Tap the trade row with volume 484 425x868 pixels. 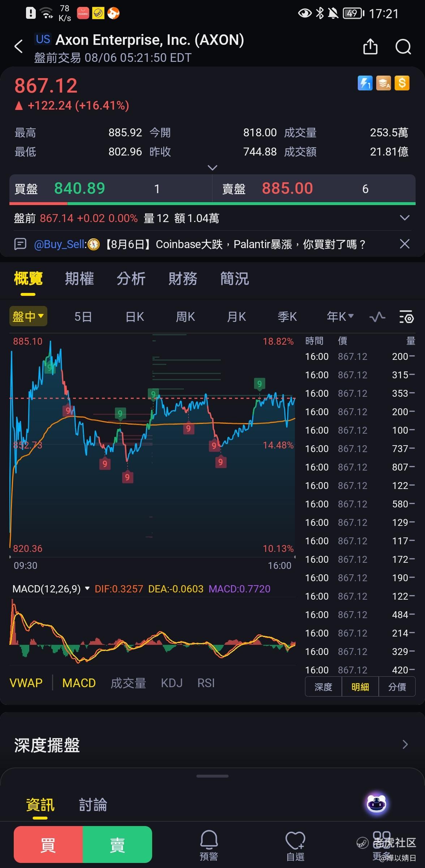pos(360,614)
